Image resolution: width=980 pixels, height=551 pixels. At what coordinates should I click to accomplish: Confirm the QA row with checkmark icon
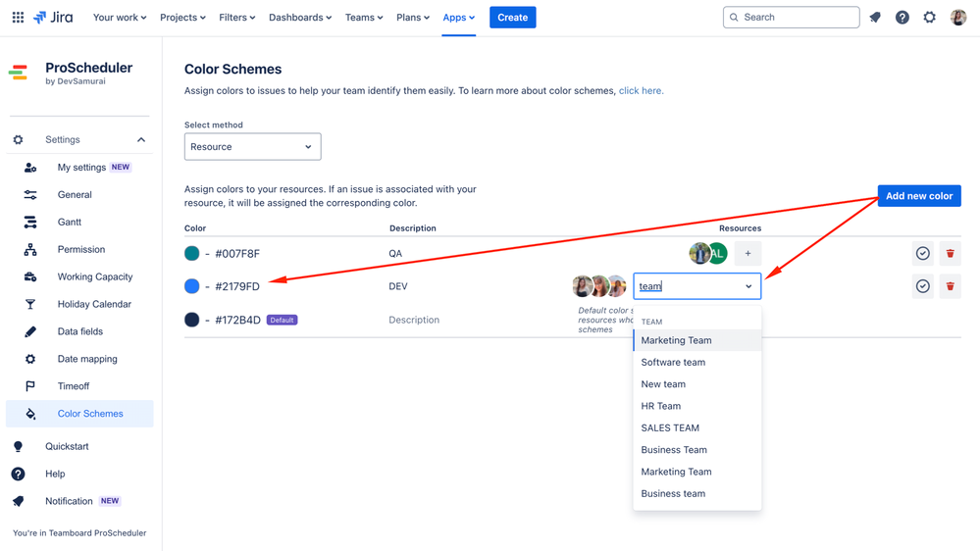[922, 254]
